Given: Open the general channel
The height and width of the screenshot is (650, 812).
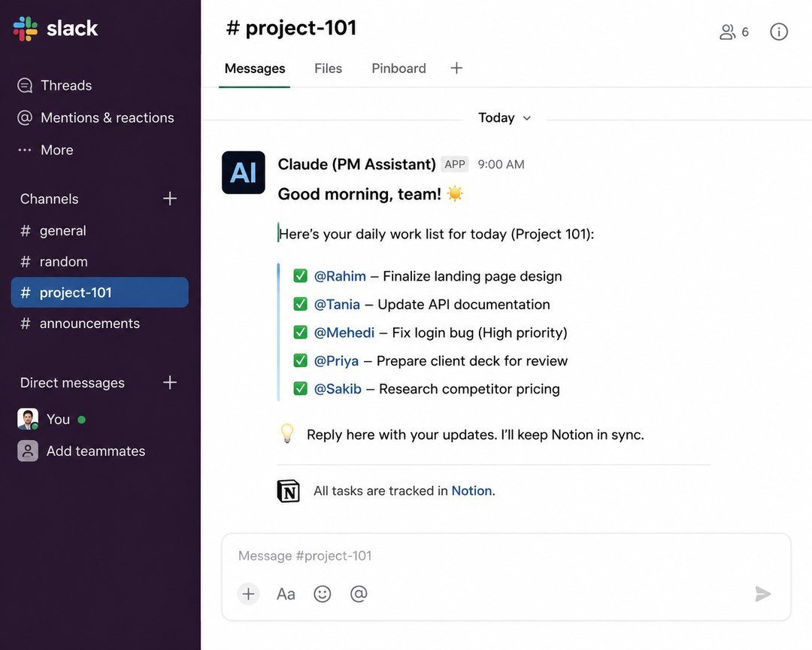Looking at the screenshot, I should (99, 231).
